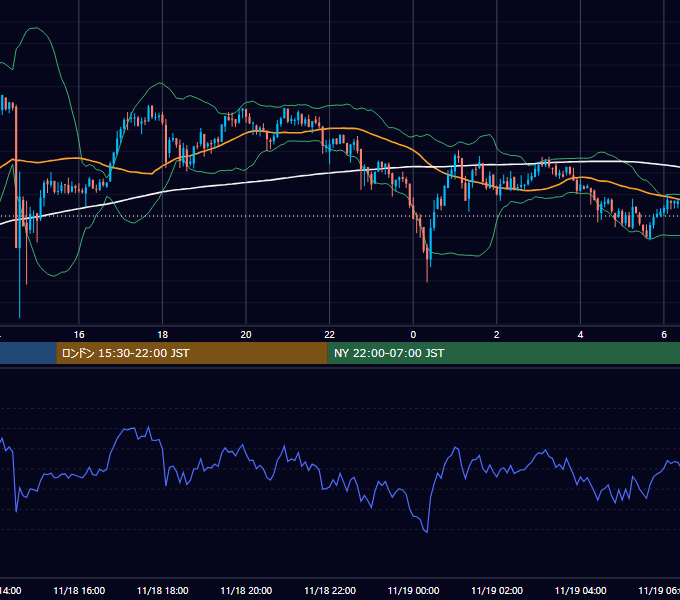Viewport: 680px width, 600px height.
Task: Click the 11/19 00:00 timestamp on lower axis
Action: click(x=413, y=591)
